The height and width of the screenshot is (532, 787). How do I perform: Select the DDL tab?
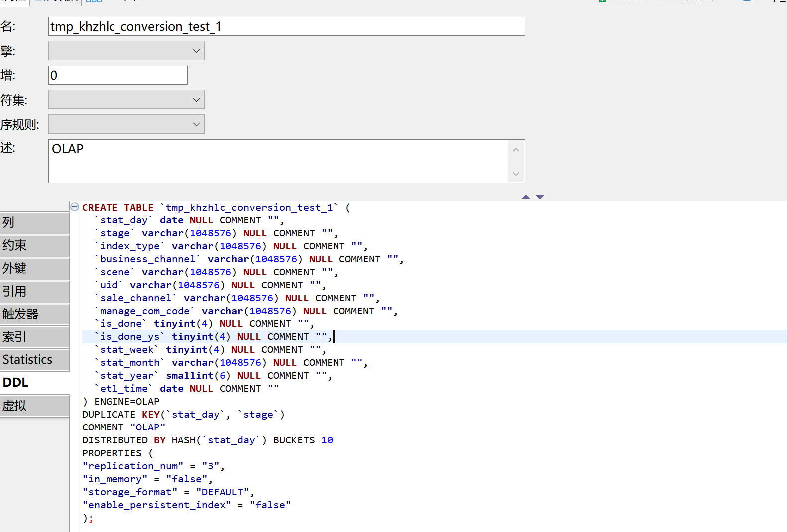(x=35, y=383)
